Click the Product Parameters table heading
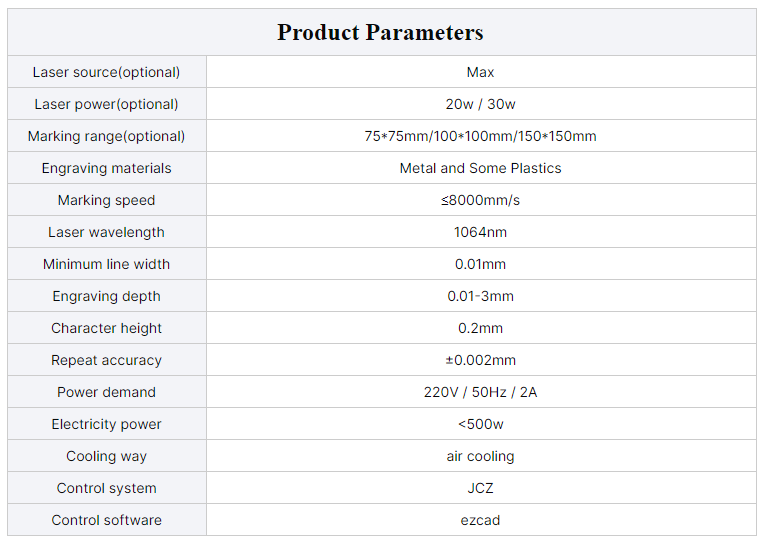 click(380, 33)
